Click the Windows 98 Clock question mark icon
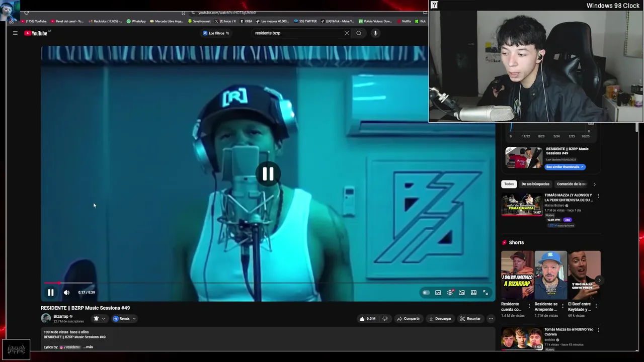The width and height of the screenshot is (644, 362). coord(434,5)
